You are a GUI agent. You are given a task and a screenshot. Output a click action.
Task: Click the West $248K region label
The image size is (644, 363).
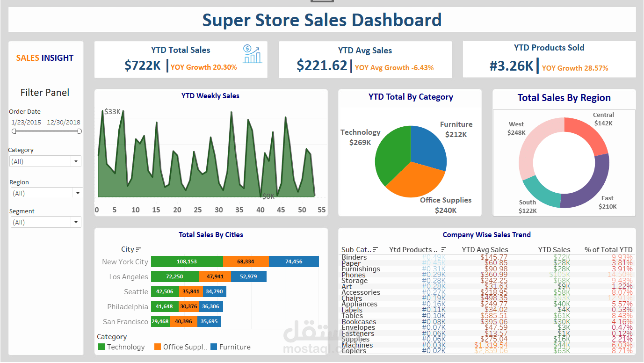(x=516, y=128)
